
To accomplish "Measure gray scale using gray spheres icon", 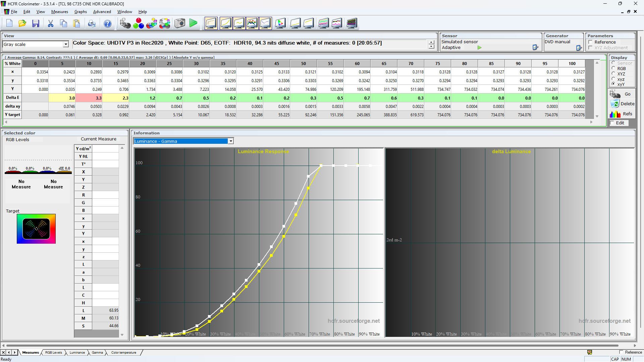I will click(125, 23).
